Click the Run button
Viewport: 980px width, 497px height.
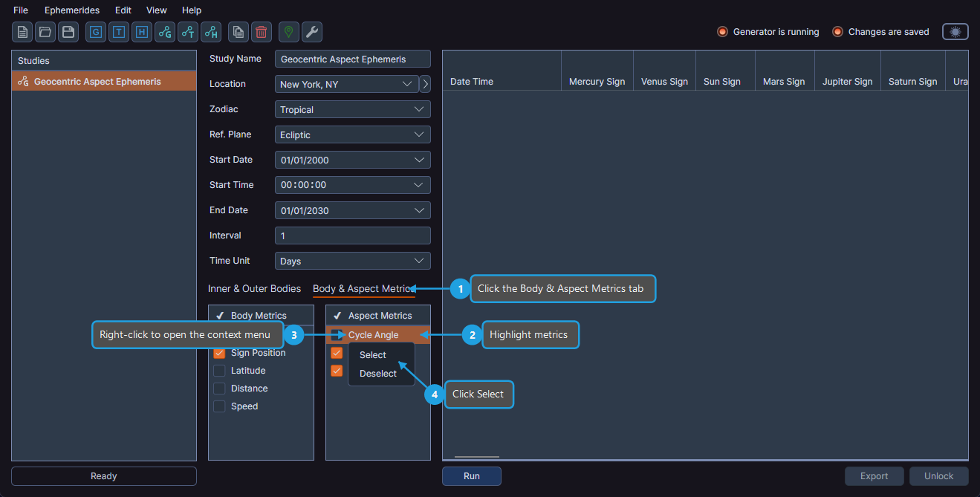point(471,475)
